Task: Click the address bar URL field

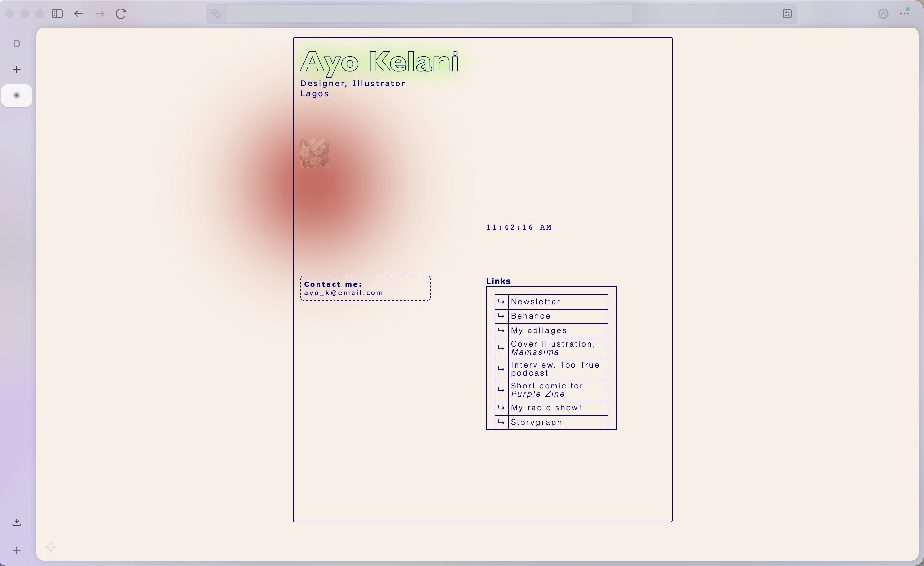Action: (429, 14)
